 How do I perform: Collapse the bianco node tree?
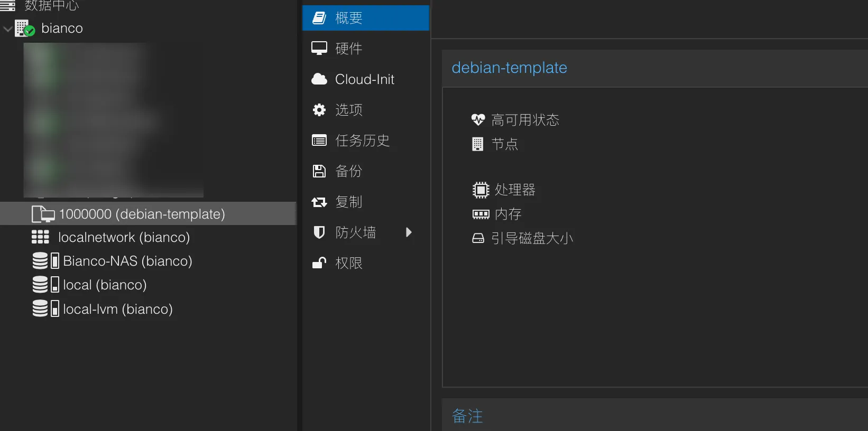click(8, 29)
